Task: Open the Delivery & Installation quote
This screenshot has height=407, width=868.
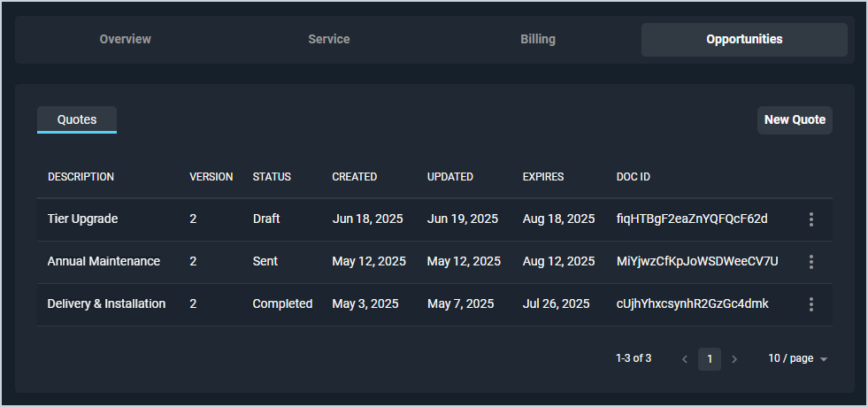Action: pos(106,304)
